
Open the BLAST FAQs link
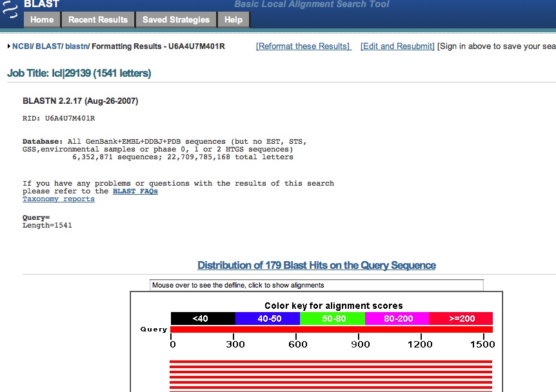(x=135, y=191)
